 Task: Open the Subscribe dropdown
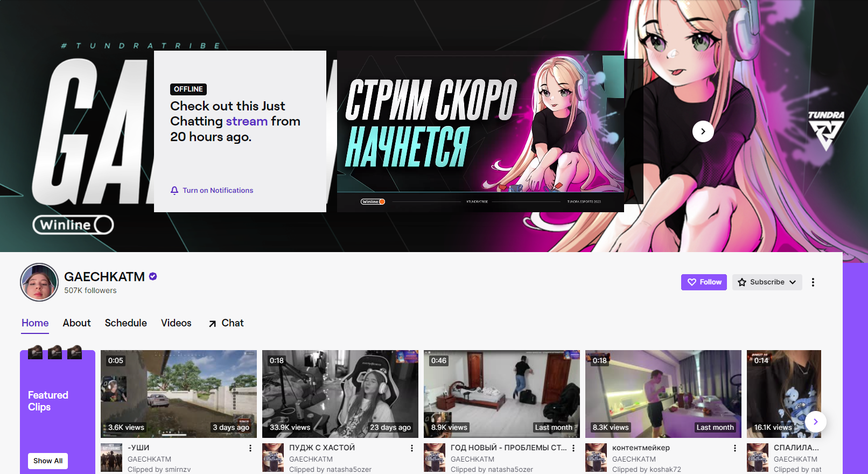(767, 282)
